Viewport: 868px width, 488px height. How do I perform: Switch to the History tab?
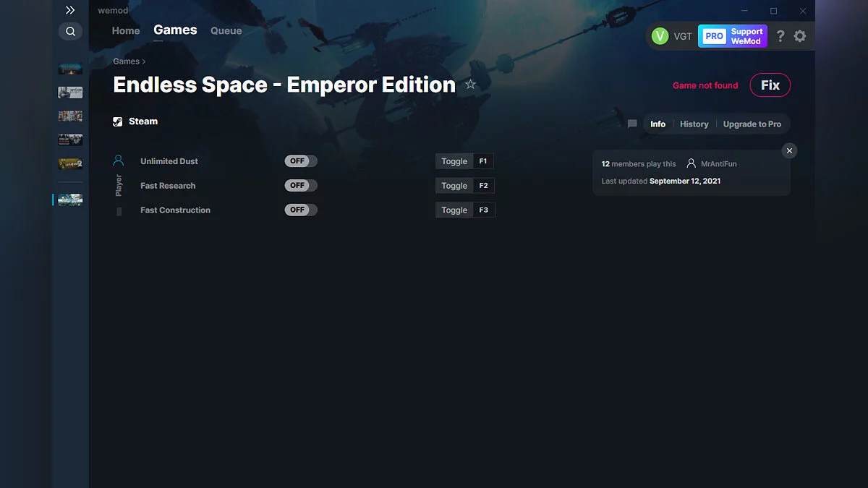click(x=694, y=124)
